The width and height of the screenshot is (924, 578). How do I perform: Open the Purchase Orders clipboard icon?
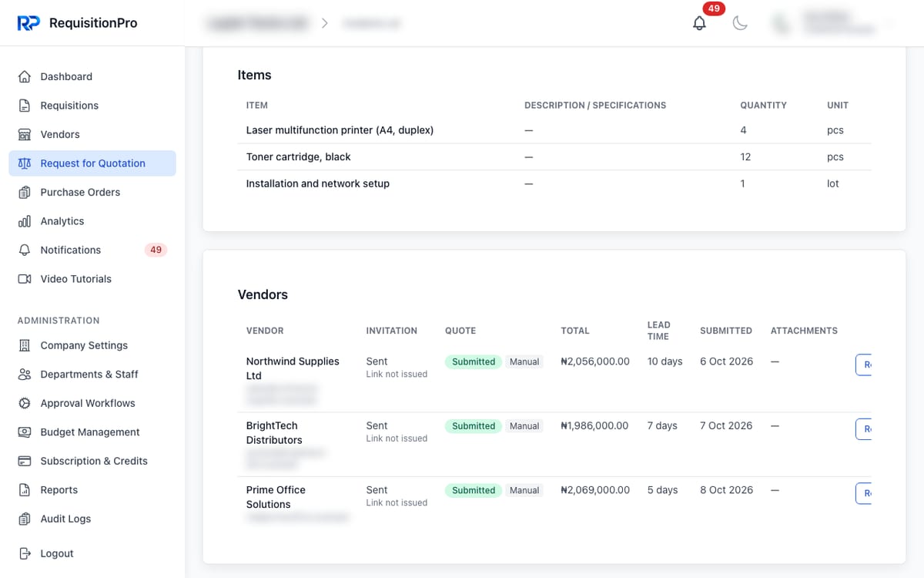(25, 193)
